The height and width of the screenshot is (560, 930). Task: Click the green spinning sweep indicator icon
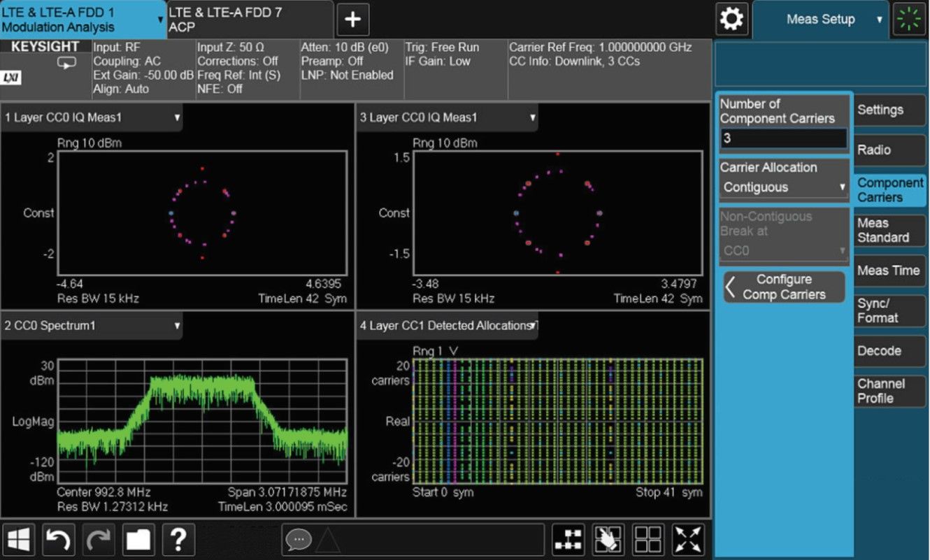coord(910,20)
